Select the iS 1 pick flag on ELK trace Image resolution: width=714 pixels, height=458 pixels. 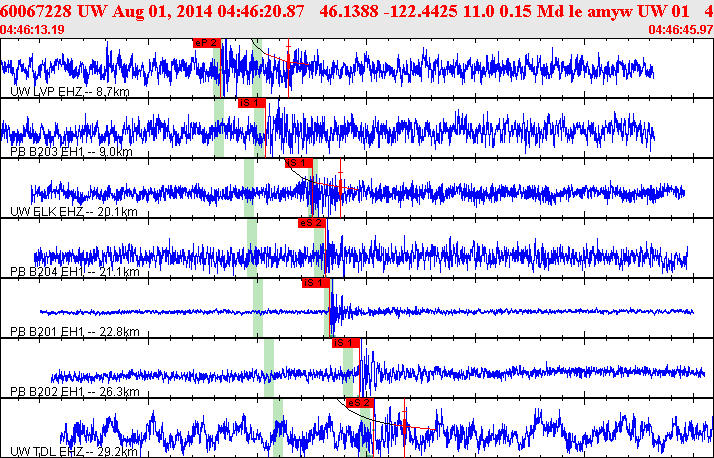(x=299, y=163)
